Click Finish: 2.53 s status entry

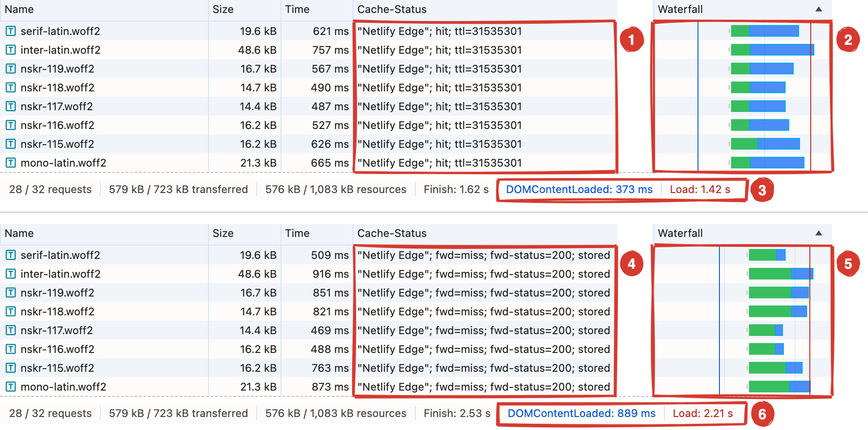click(x=457, y=413)
